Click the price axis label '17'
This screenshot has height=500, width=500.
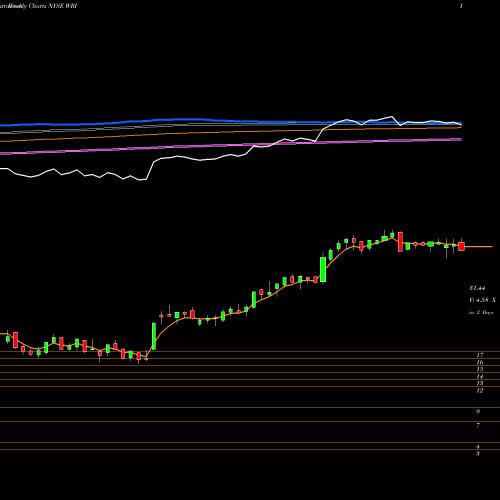point(480,355)
